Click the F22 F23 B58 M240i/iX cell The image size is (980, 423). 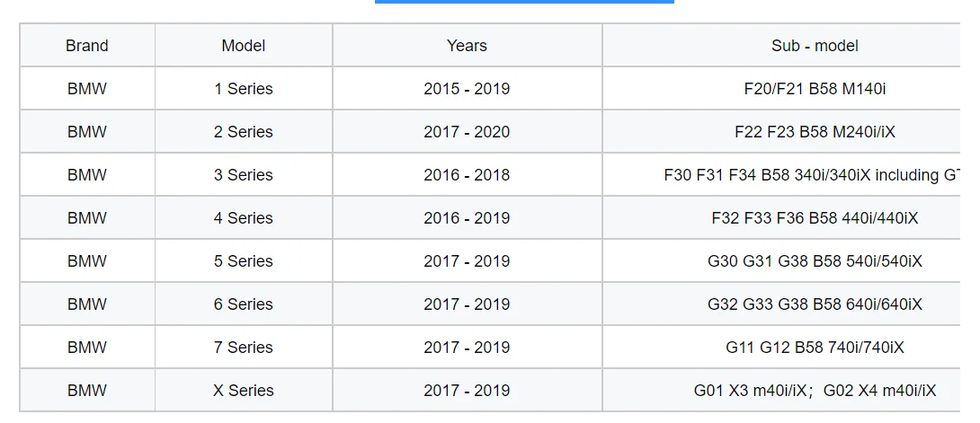815,132
